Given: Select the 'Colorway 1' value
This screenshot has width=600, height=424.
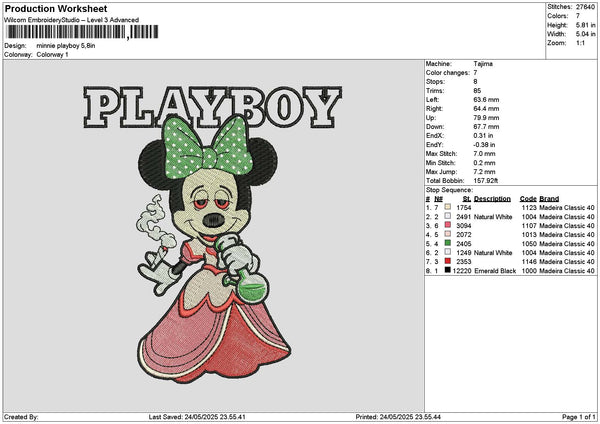Looking at the screenshot, I should coord(52,55).
